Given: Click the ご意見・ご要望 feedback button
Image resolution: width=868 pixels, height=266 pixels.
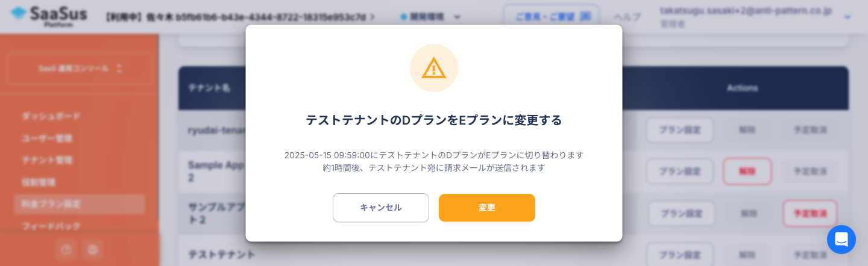Looking at the screenshot, I should tap(552, 17).
